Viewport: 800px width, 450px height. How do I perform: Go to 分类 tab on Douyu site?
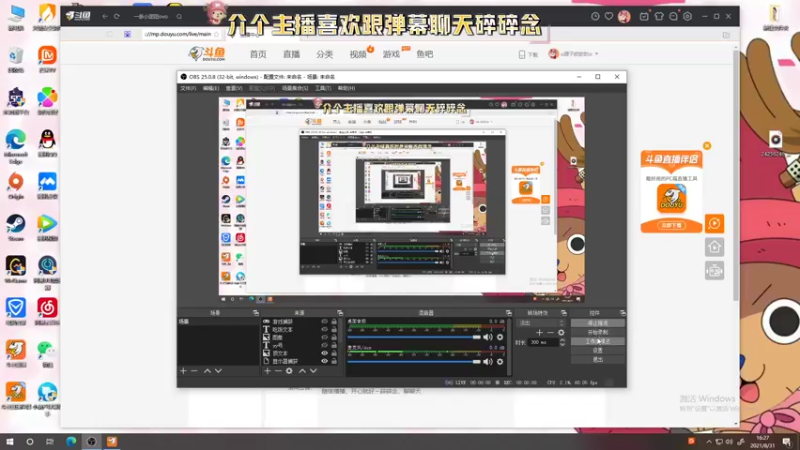click(324, 54)
